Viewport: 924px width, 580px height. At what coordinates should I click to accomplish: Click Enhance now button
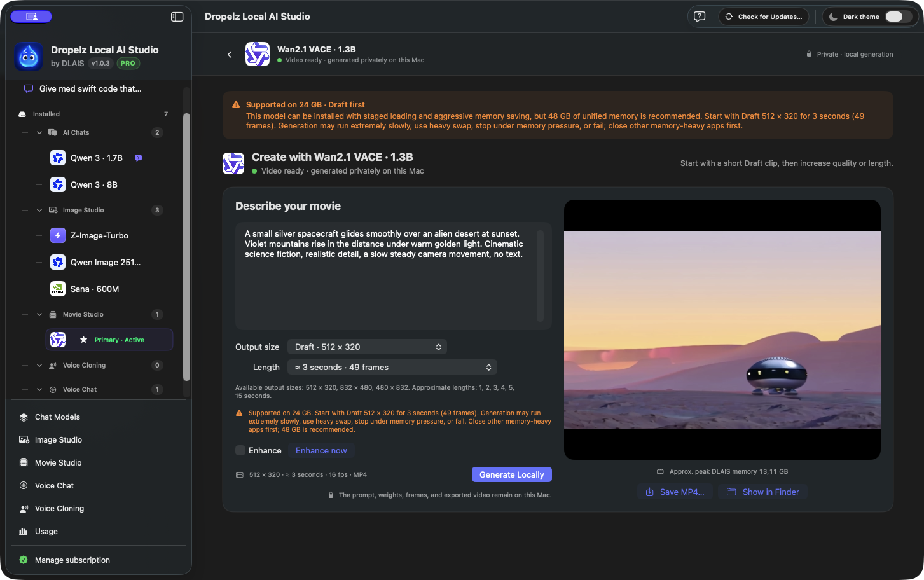click(321, 450)
